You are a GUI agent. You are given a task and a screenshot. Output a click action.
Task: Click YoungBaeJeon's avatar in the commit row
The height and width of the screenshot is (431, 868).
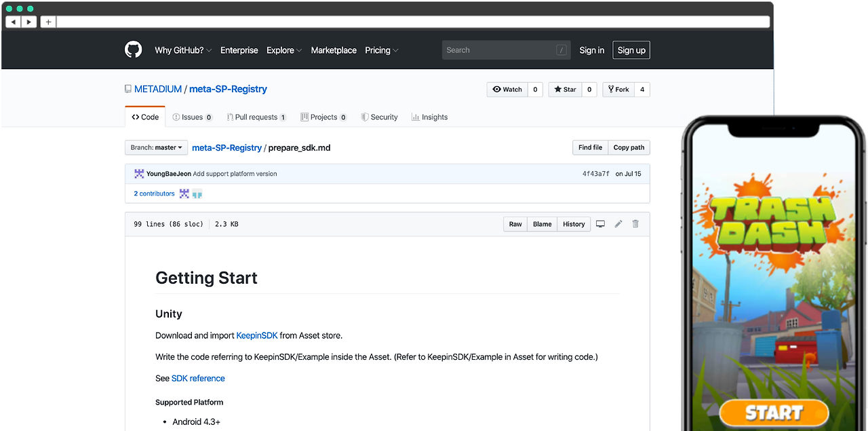click(139, 174)
